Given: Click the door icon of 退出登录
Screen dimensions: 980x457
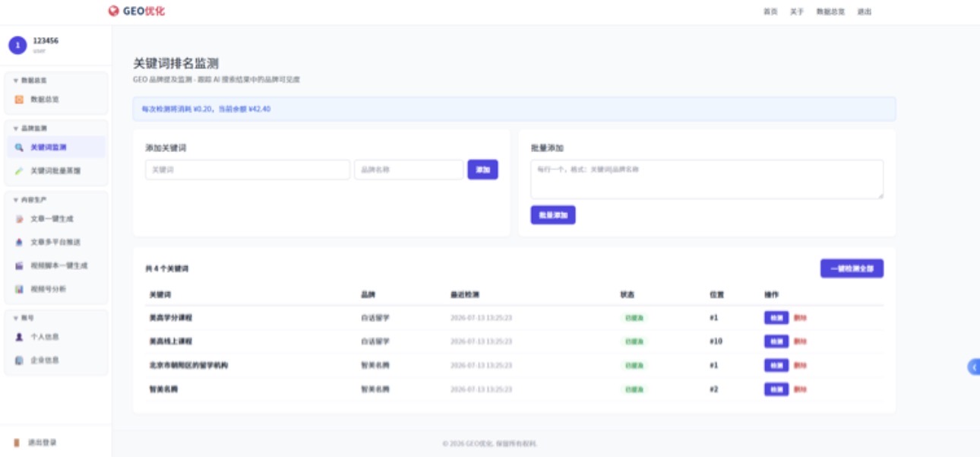Looking at the screenshot, I should coord(17,443).
